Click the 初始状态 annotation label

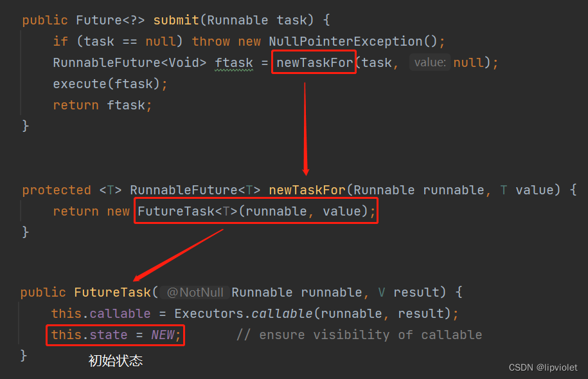[x=115, y=361]
